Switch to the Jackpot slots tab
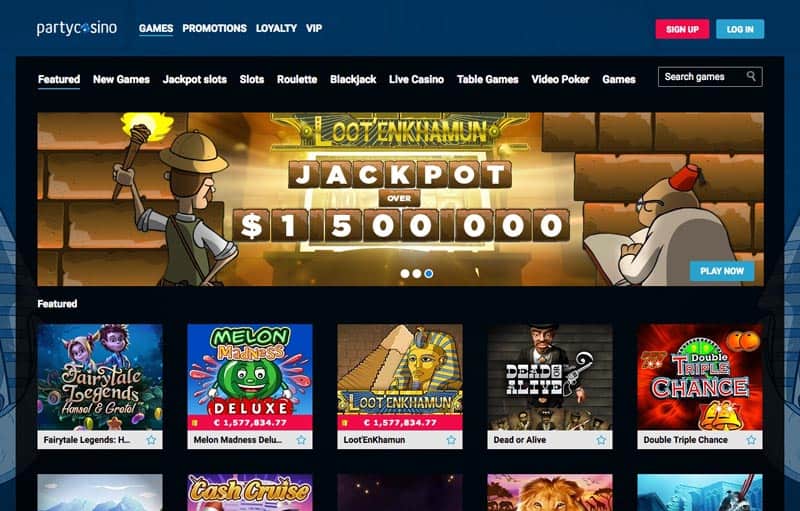This screenshot has width=800, height=511. click(194, 80)
